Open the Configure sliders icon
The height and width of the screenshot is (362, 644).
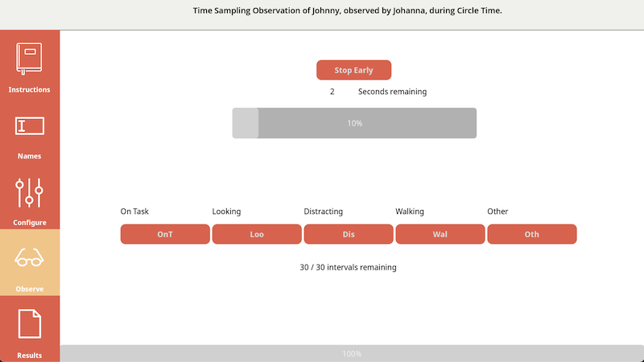(30, 192)
